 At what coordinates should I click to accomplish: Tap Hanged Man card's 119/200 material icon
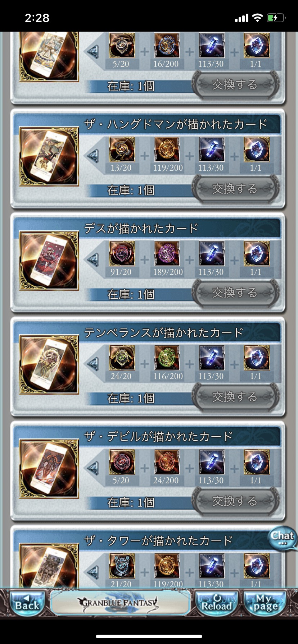coord(167,149)
